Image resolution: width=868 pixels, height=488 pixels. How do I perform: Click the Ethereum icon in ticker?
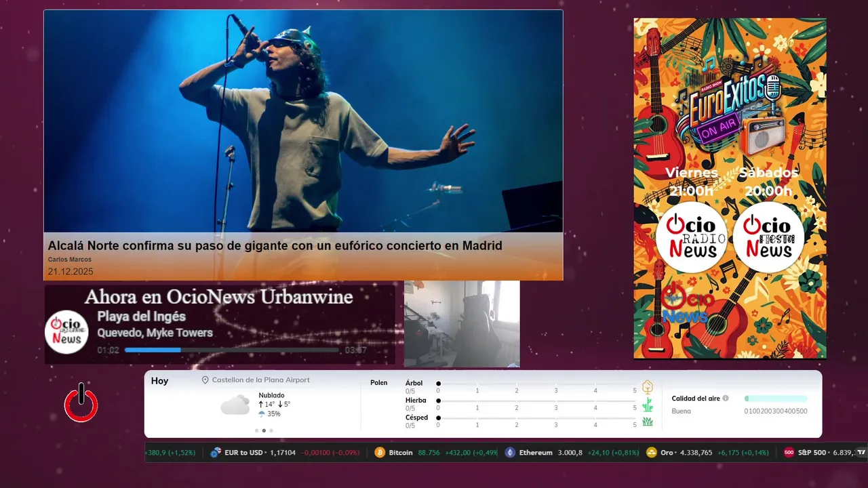tap(510, 453)
